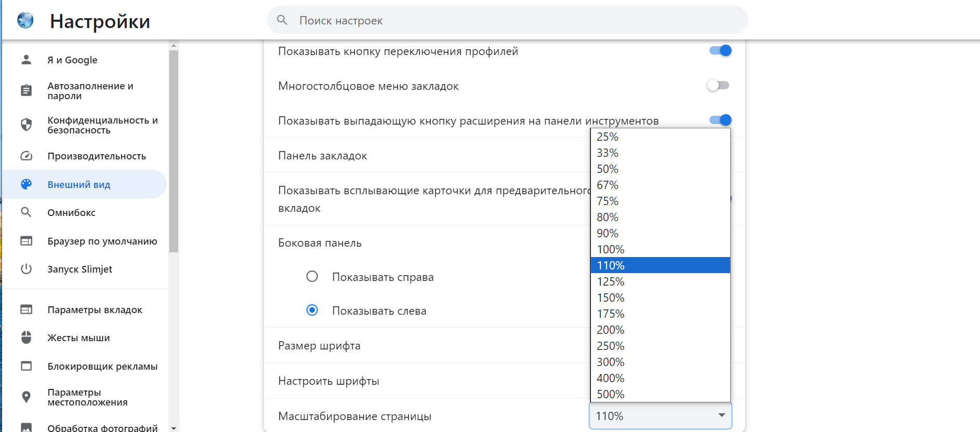
Task: Click the power icon for Запуск Slimjet
Action: [26, 269]
